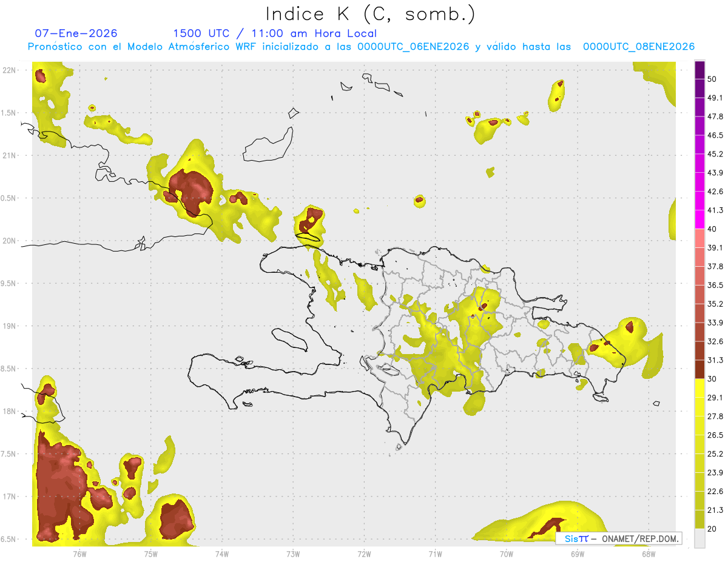Click the colorbar value '27.8'
This screenshot has height=562, width=728.
715,416
